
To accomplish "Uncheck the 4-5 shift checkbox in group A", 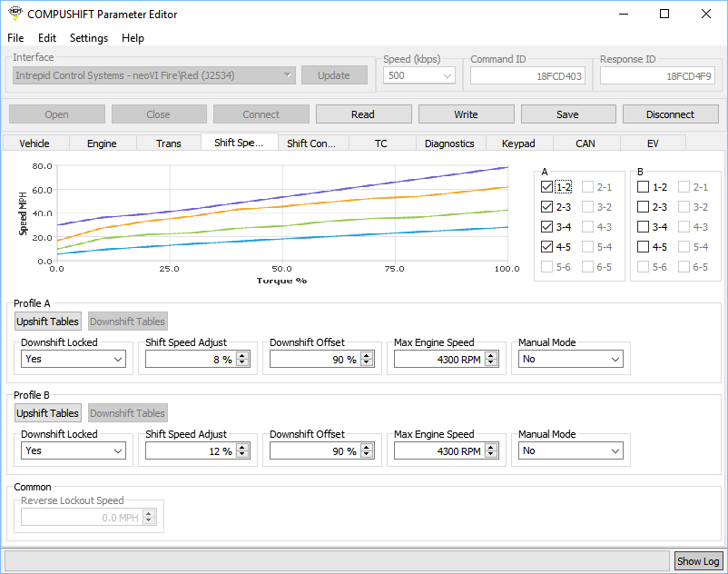I will pyautogui.click(x=546, y=247).
